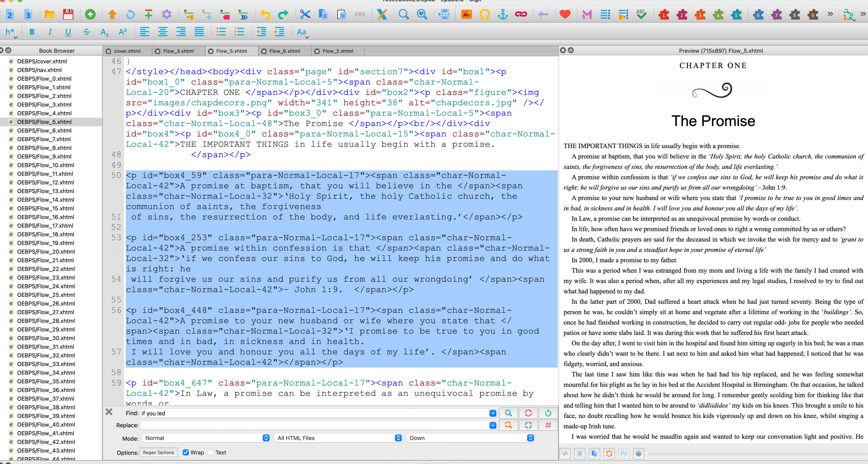This screenshot has width=868, height=464.
Task: Toggle the Wrap checkbox
Action: [186, 452]
